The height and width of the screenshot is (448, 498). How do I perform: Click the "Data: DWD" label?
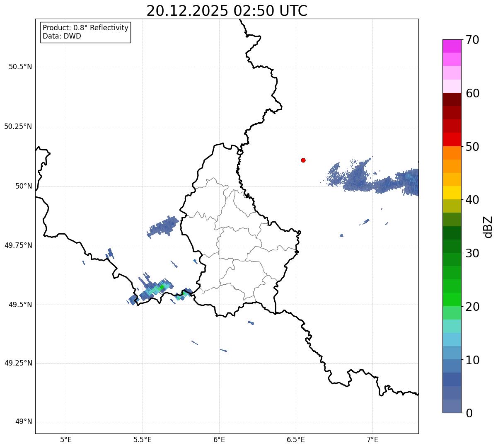(x=62, y=36)
